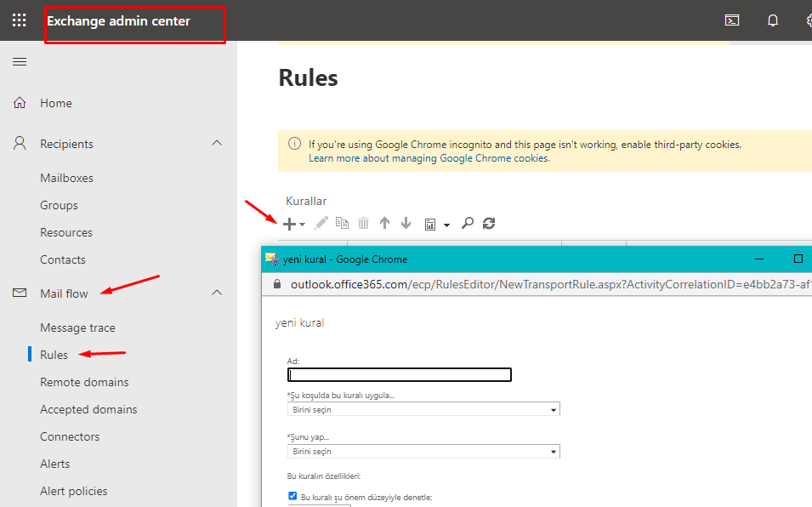Click the Exchange admin center title

(118, 20)
